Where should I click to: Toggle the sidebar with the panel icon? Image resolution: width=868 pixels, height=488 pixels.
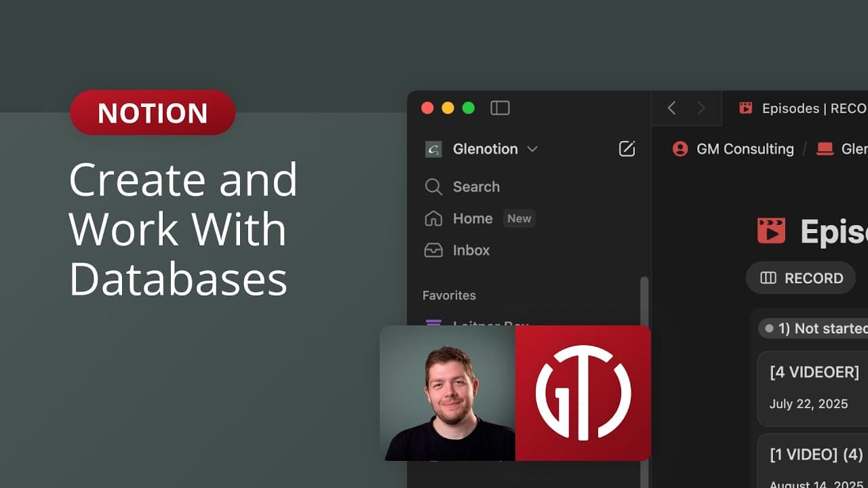point(500,108)
